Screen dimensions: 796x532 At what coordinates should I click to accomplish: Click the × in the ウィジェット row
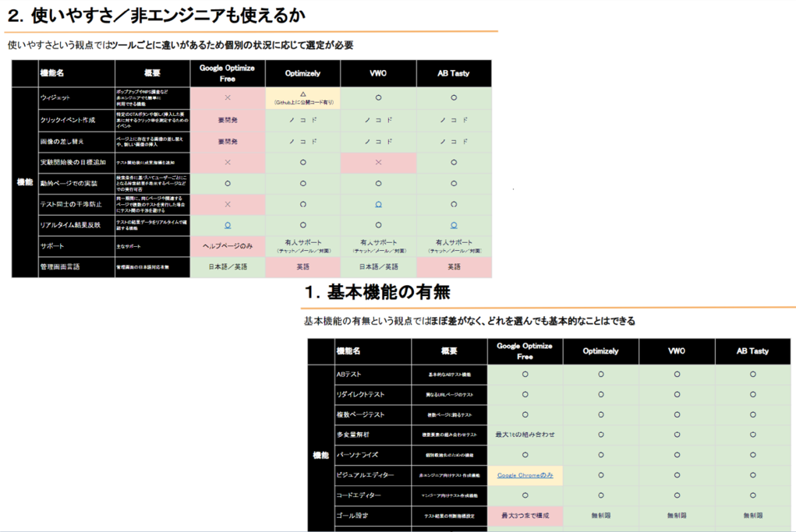click(x=228, y=98)
